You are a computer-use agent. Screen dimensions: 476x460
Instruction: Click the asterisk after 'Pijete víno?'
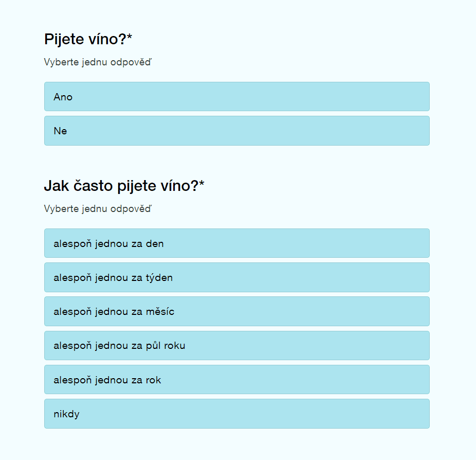pos(130,38)
